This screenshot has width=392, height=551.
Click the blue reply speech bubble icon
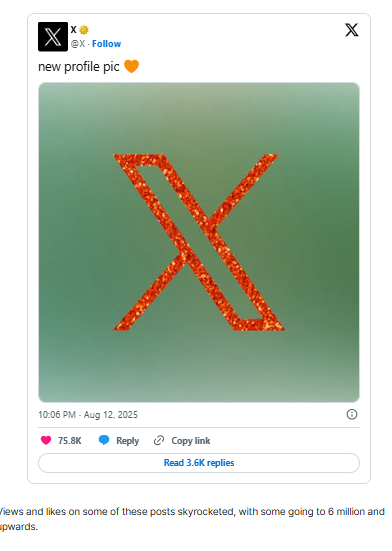pyautogui.click(x=104, y=440)
